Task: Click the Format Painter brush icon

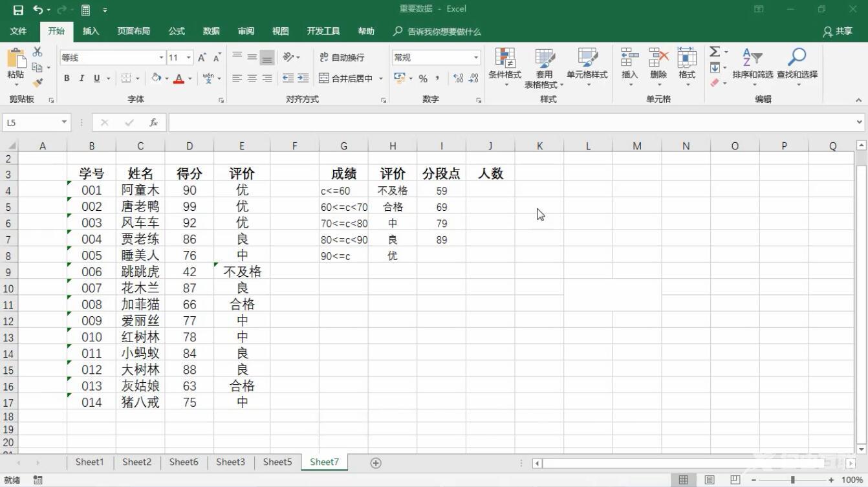Action: 38,83
